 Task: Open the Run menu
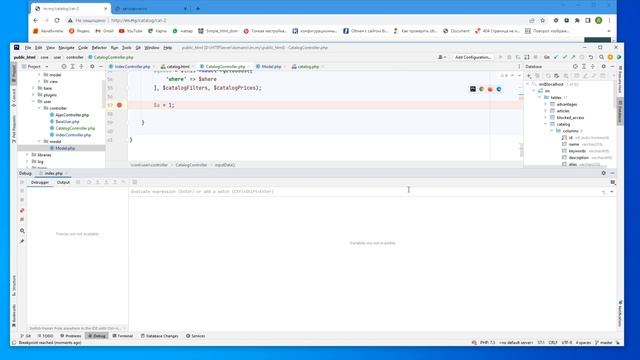click(114, 48)
